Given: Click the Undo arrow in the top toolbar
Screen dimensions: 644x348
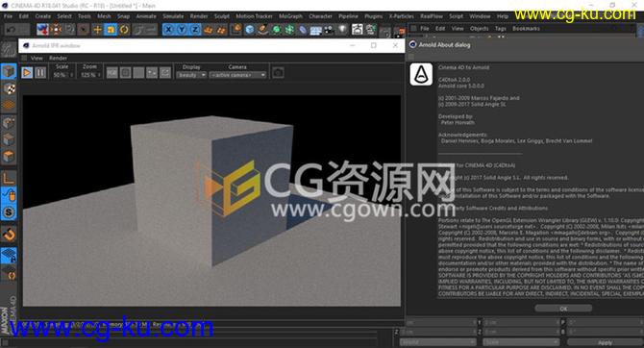Looking at the screenshot, I should coord(12,29).
